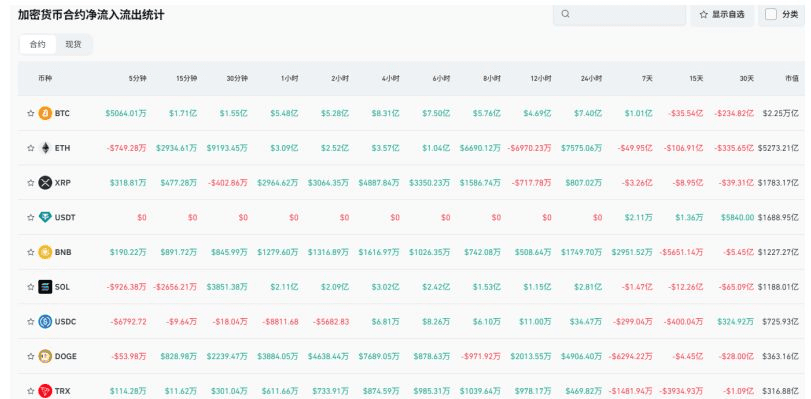Open the XRP symbol label
Viewport: 811px width, 399px height.
click(x=63, y=182)
